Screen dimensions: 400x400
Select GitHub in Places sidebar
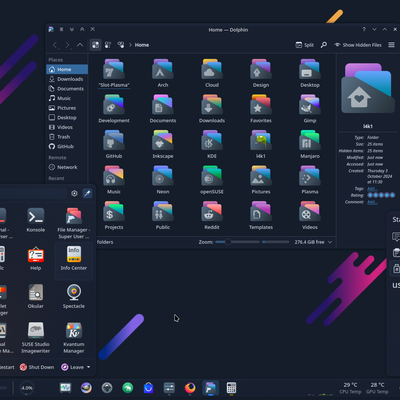click(x=67, y=146)
